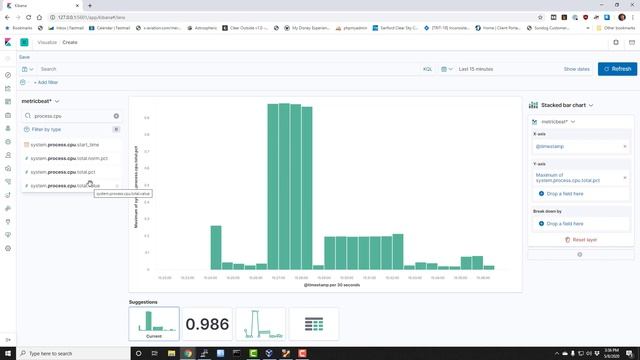
Task: Select the data table suggestion thumbnail
Action: [314, 324]
